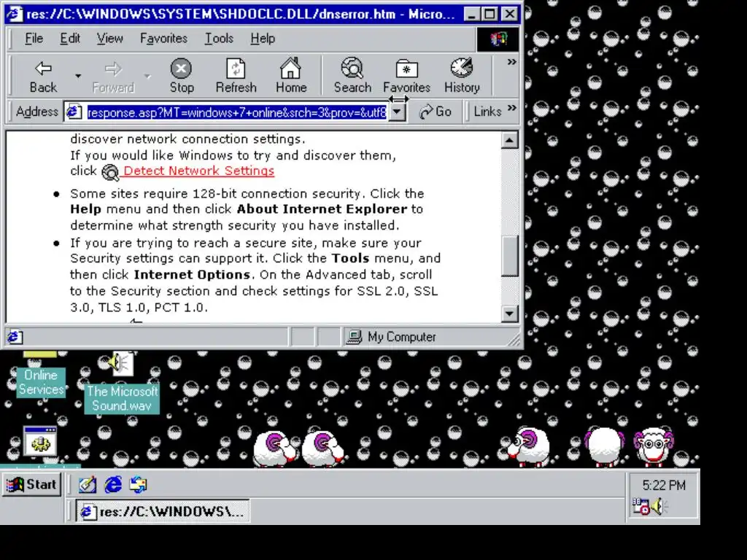This screenshot has height=560, width=747.
Task: Open the View menu
Action: click(x=109, y=39)
